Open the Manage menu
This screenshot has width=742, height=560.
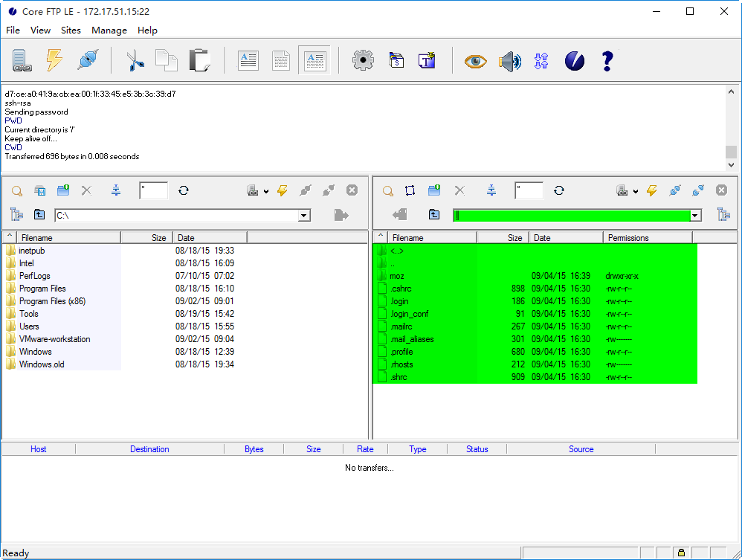pyautogui.click(x=109, y=30)
